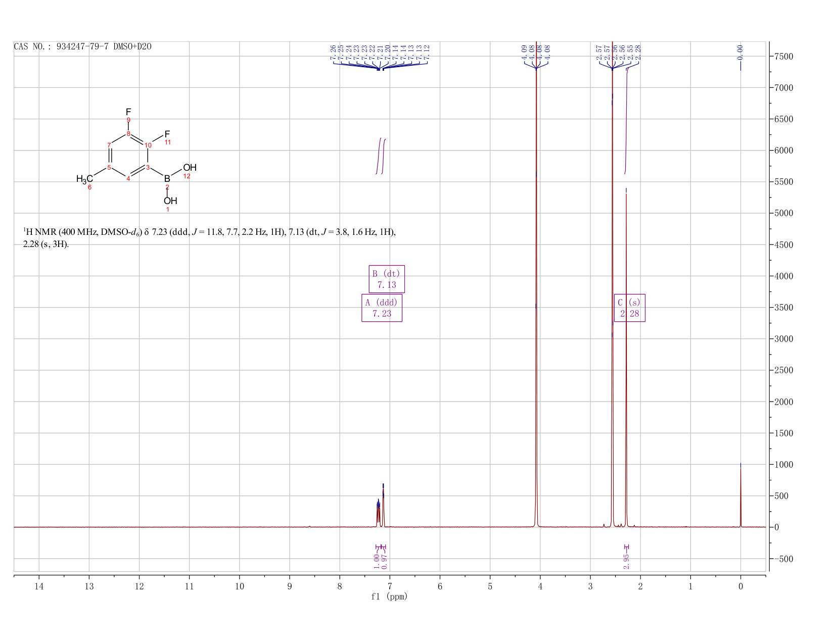Click the fluorine atom F numbered 9
This screenshot has height=644, width=834.
(x=128, y=112)
